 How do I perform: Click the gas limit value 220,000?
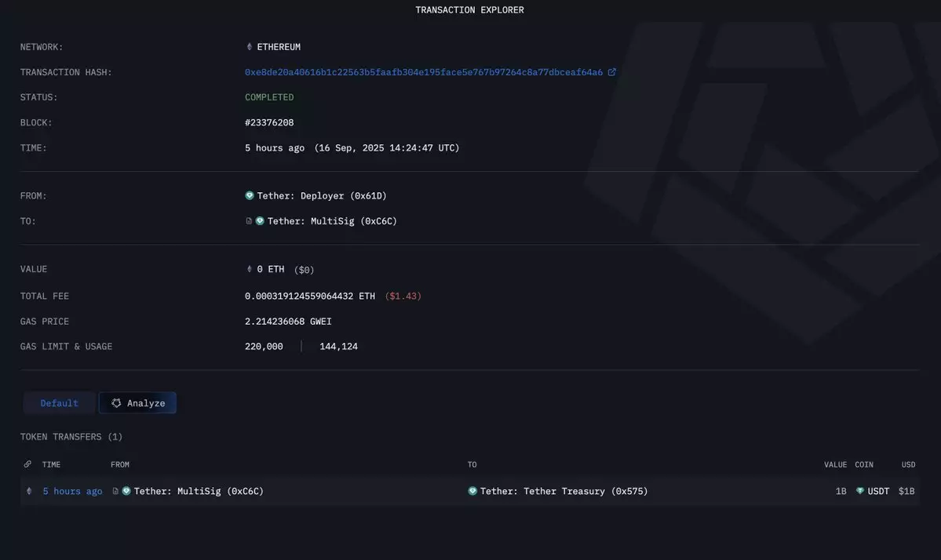click(x=264, y=347)
